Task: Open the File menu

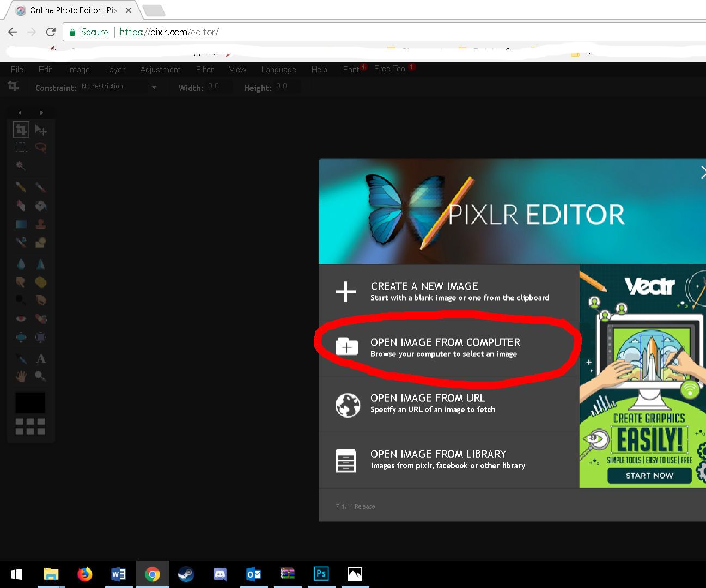Action: coord(17,70)
